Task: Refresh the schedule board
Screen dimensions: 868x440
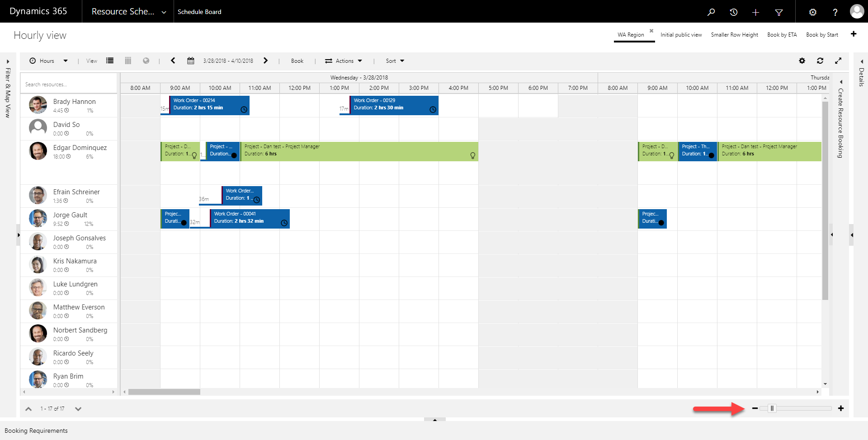Action: 820,61
